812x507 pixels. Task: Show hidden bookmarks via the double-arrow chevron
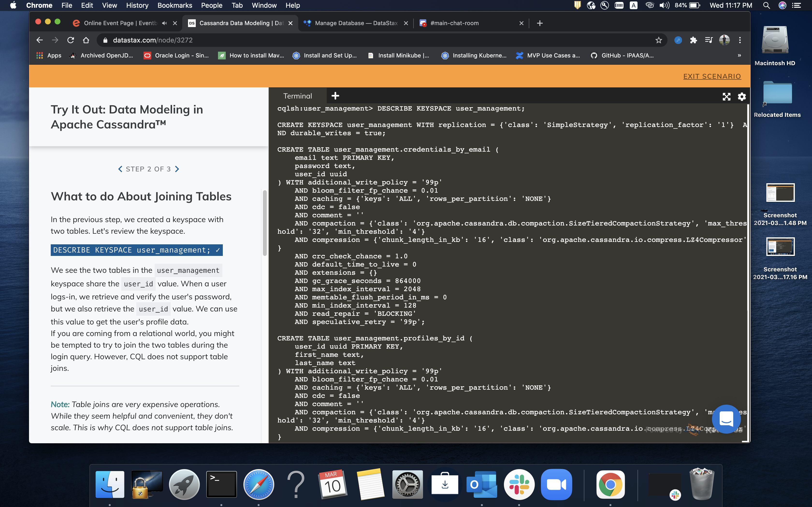pos(739,55)
